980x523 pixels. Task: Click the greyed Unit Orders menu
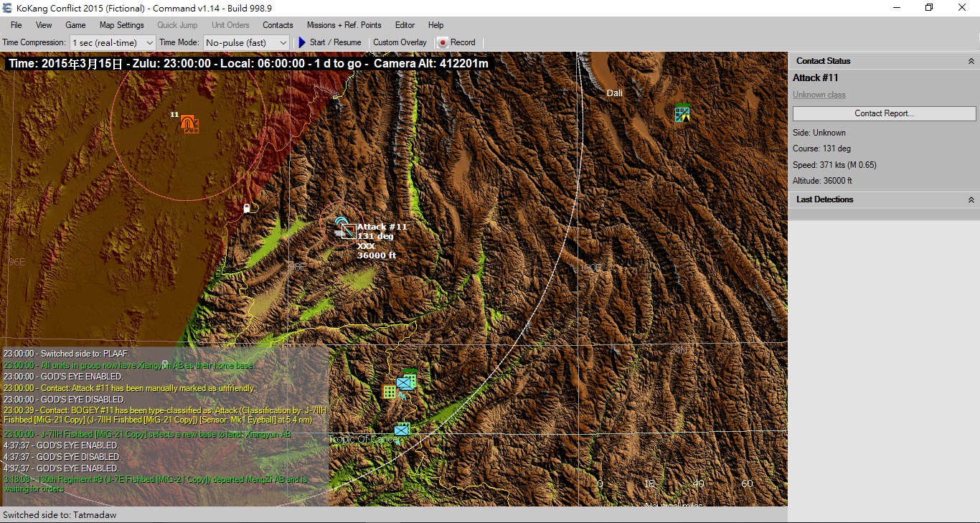point(230,25)
